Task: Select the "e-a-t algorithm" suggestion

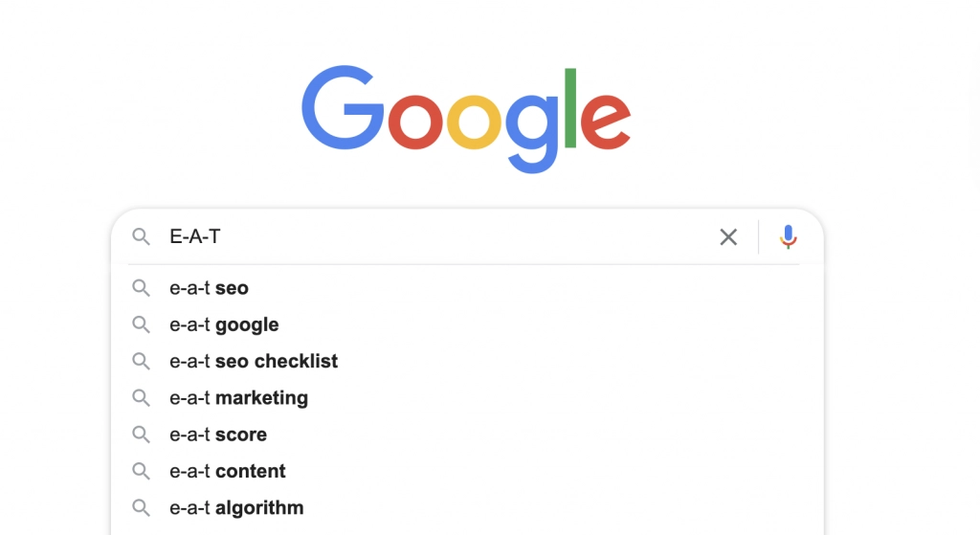Action: (467, 508)
